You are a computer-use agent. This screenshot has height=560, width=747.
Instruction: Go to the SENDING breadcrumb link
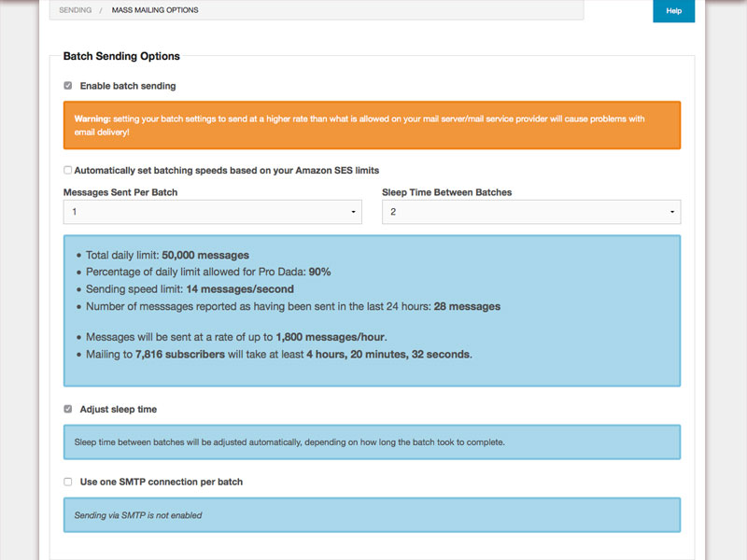click(x=76, y=10)
